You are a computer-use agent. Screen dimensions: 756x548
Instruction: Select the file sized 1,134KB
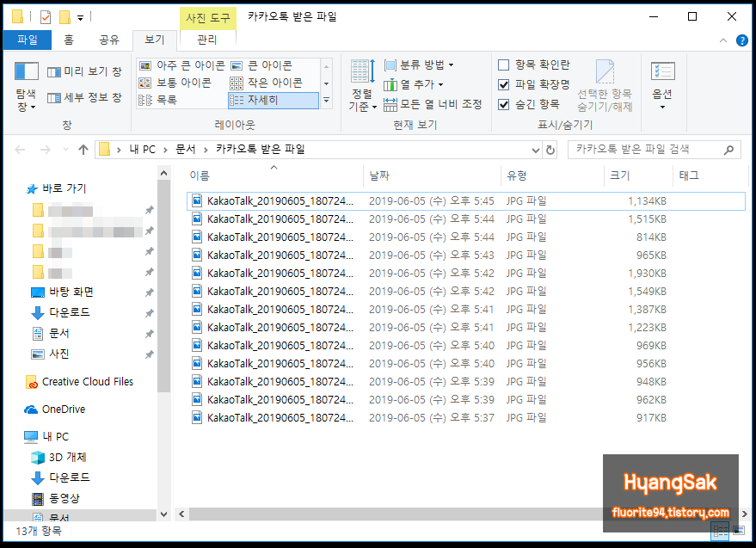click(x=466, y=201)
